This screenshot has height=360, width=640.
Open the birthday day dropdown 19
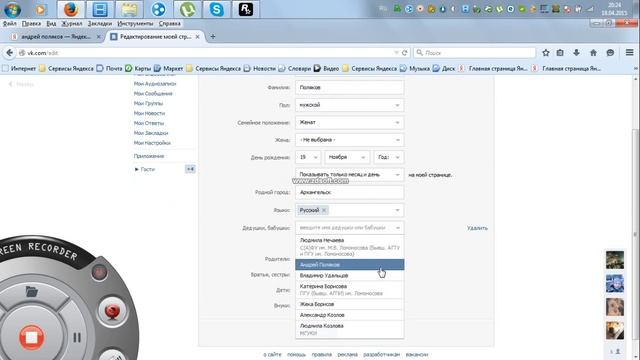point(308,157)
